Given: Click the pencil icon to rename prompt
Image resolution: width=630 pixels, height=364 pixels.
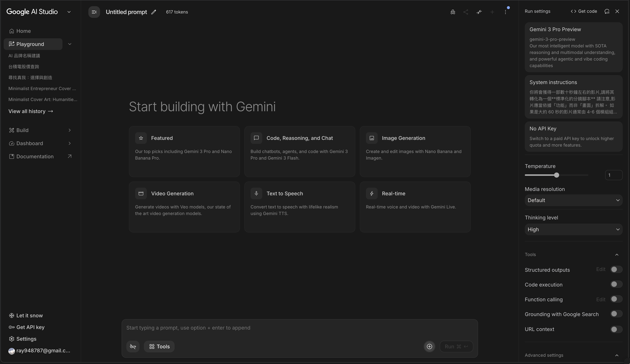Looking at the screenshot, I should [x=153, y=12].
